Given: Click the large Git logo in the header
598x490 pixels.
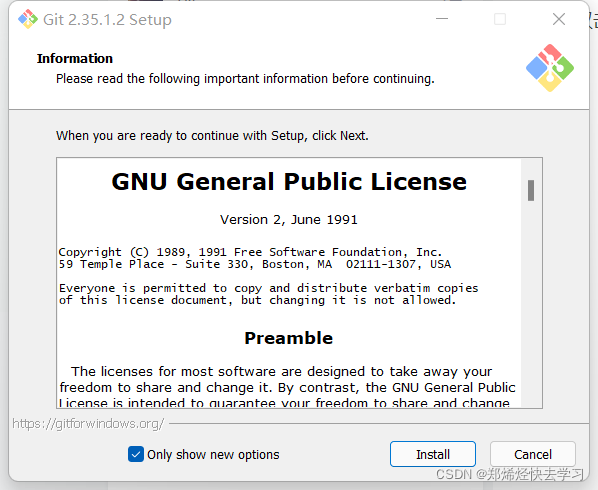Looking at the screenshot, I should click(550, 68).
